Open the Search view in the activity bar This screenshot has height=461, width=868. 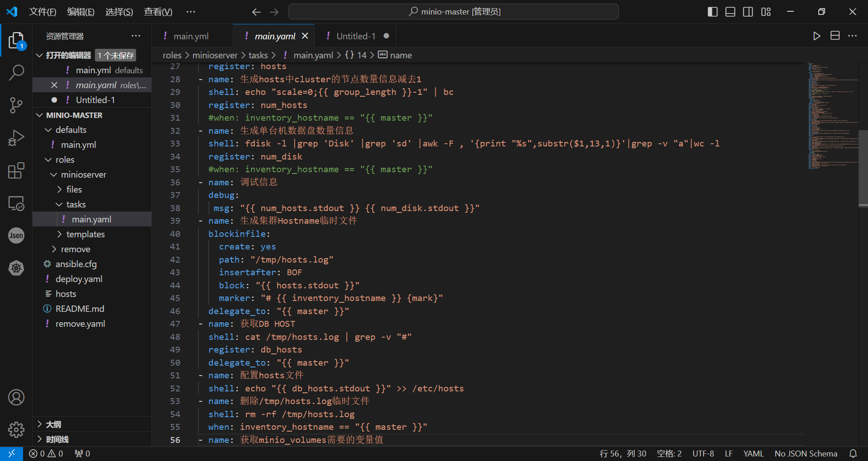pos(16,72)
